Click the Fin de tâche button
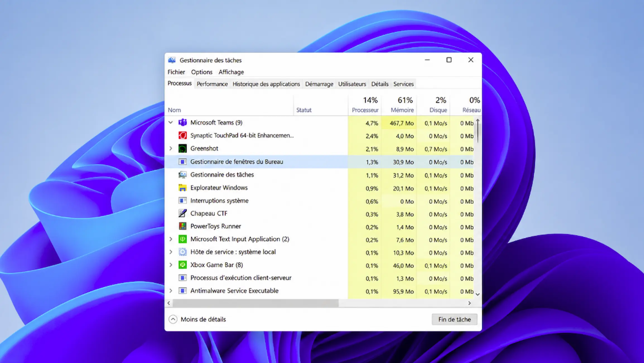Viewport: 644px width, 363px height. click(x=454, y=319)
